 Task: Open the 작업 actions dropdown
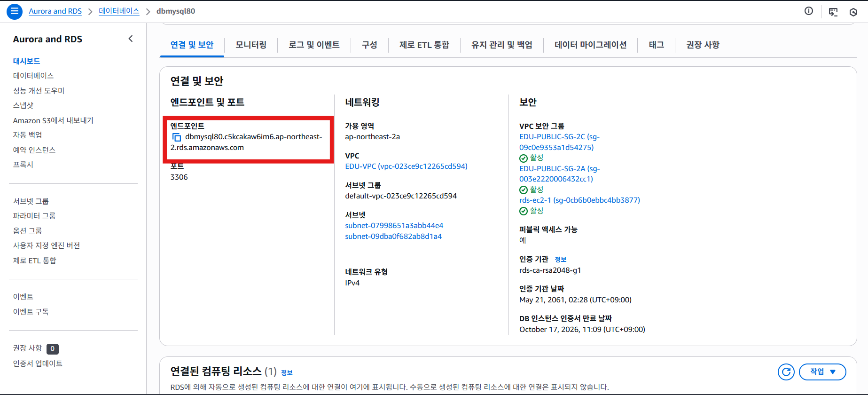[x=822, y=372]
